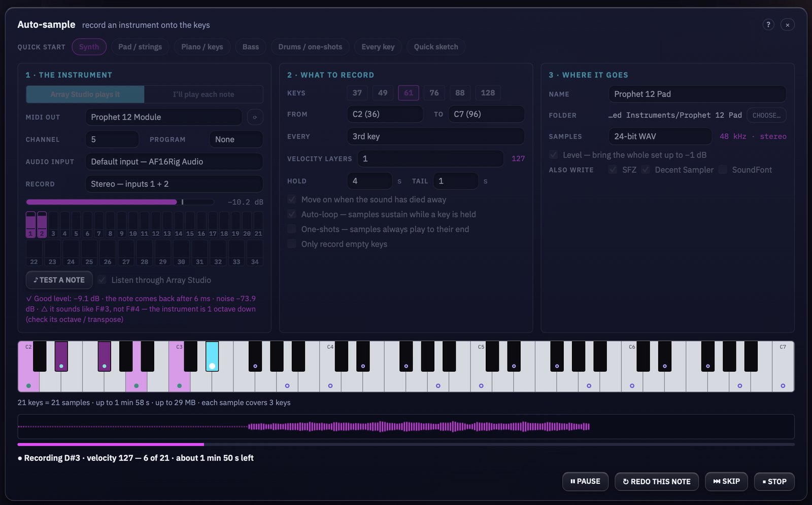
Task: Select the Quick sketch preset
Action: [x=436, y=47]
